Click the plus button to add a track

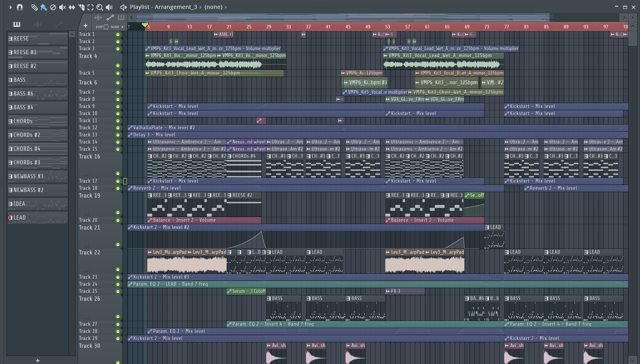[x=86, y=26]
